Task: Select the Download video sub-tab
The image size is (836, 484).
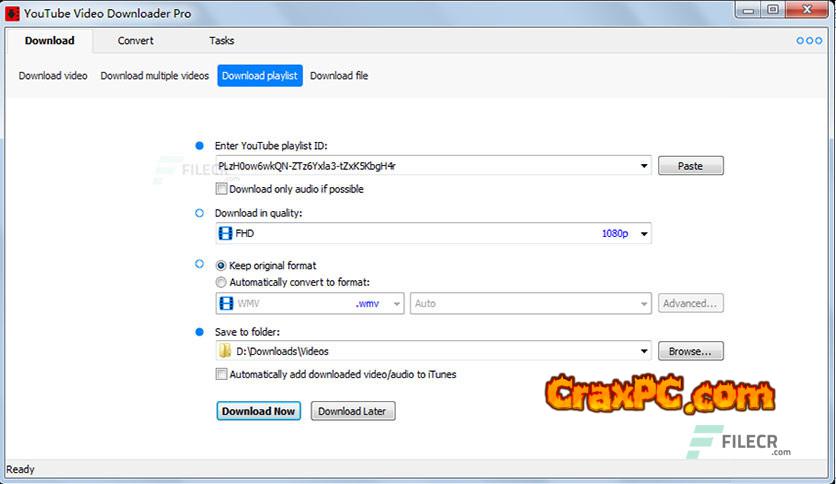Action: 53,76
